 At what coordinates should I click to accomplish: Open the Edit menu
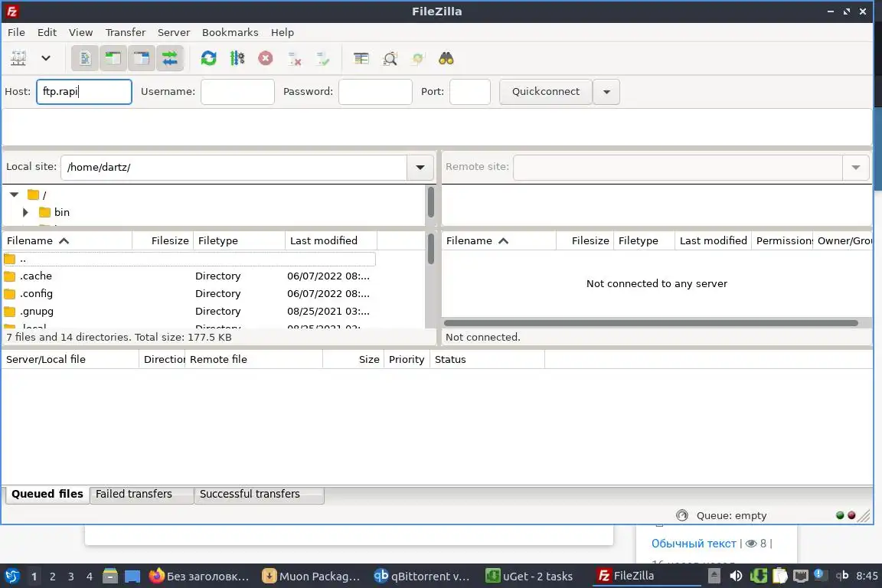coord(47,33)
